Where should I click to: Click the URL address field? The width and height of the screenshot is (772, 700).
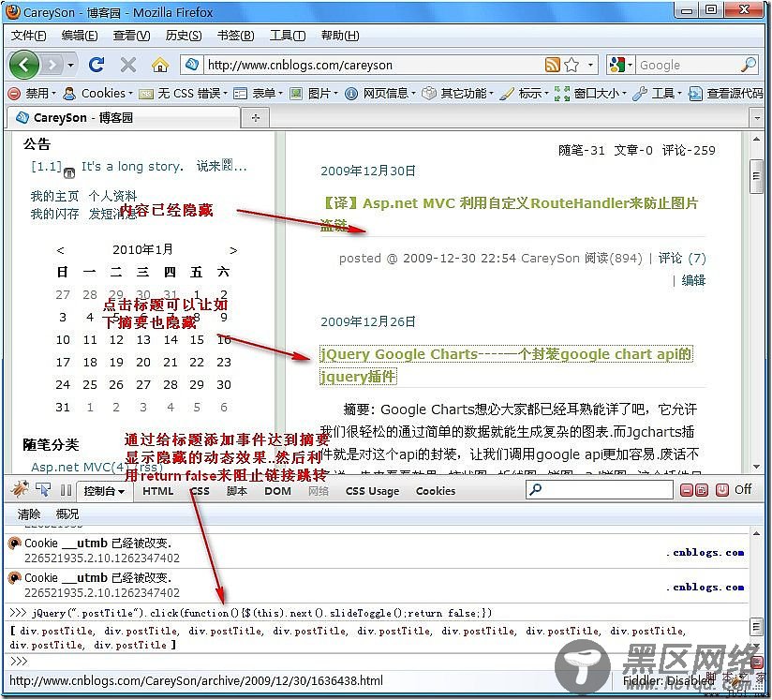click(x=374, y=65)
